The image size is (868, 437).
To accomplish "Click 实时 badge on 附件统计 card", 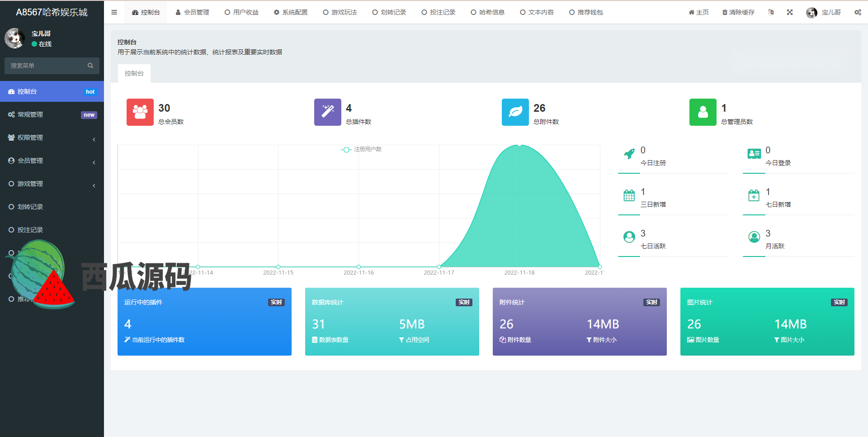I will pyautogui.click(x=652, y=302).
